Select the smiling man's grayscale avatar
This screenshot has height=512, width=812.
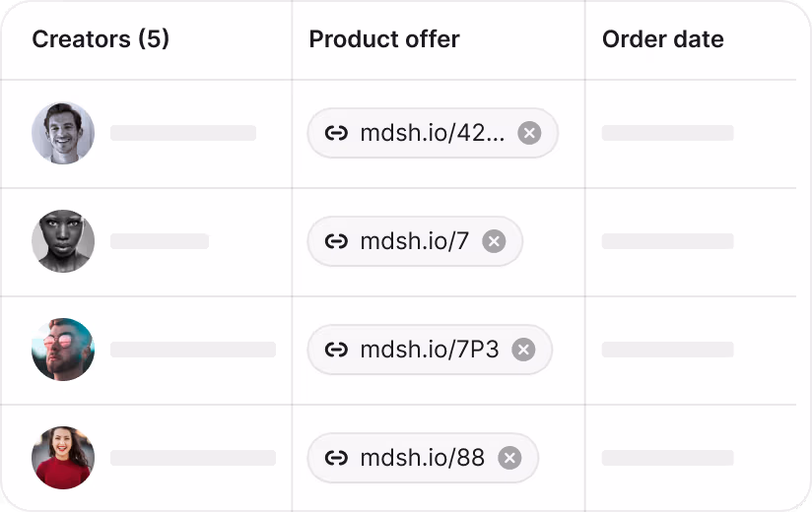63,134
